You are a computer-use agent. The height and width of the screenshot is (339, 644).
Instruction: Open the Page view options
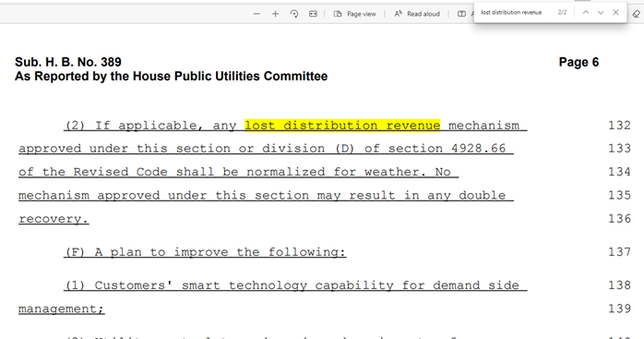(355, 14)
